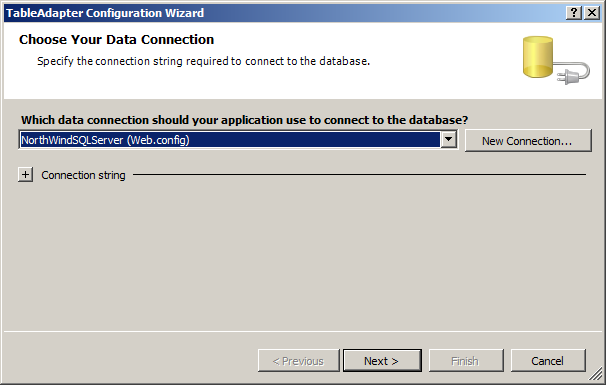Click the New Connection... button
This screenshot has height=385, width=606.
pos(528,141)
